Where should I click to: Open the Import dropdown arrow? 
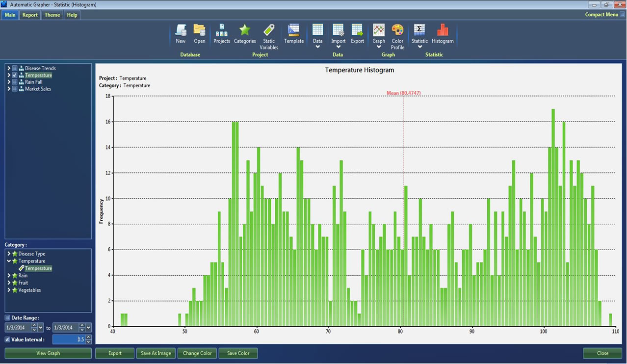338,47
